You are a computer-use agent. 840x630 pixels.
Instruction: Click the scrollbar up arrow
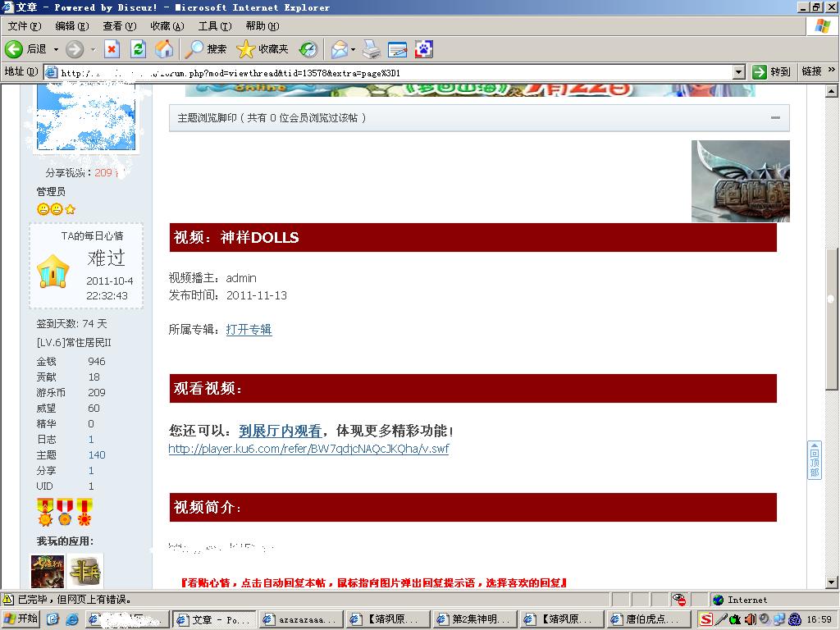(831, 91)
